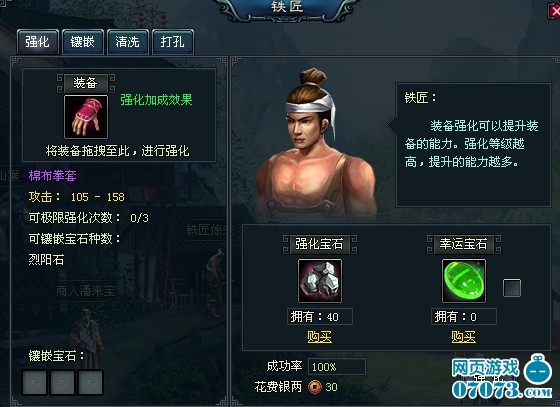Click the silver coin cost icon

[x=315, y=387]
